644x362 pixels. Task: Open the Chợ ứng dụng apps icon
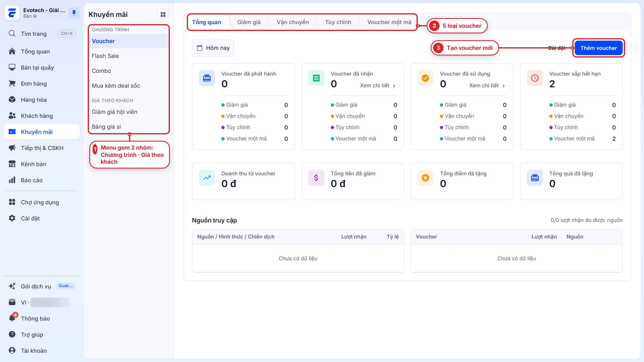point(12,202)
